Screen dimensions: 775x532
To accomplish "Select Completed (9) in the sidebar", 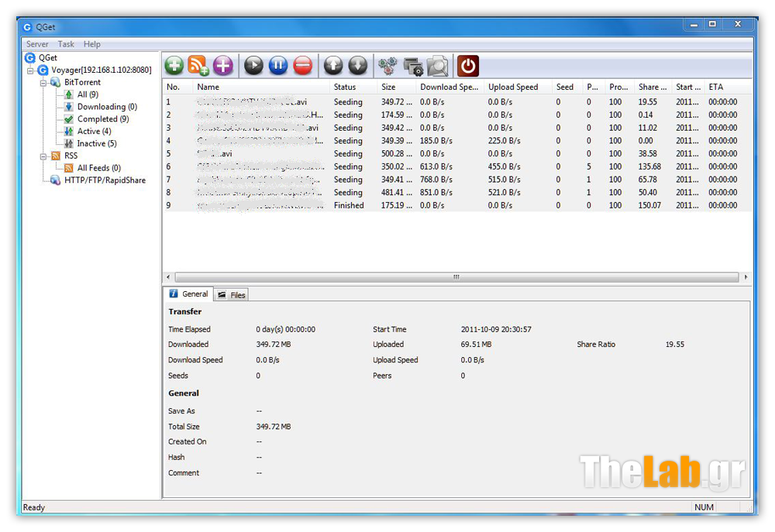I will point(102,119).
